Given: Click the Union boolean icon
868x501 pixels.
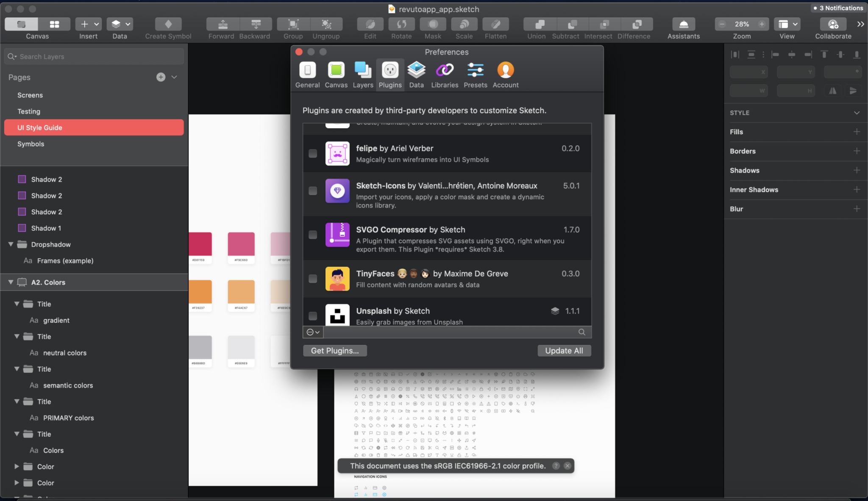Looking at the screenshot, I should (540, 24).
